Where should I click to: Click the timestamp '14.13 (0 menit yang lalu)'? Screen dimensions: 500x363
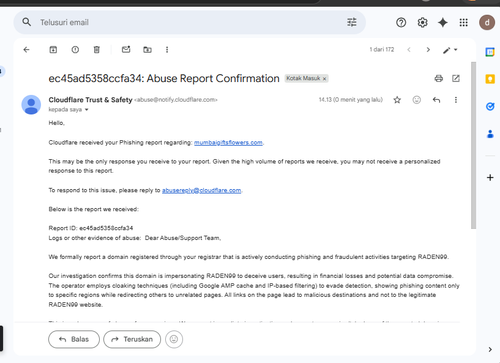[x=351, y=100]
